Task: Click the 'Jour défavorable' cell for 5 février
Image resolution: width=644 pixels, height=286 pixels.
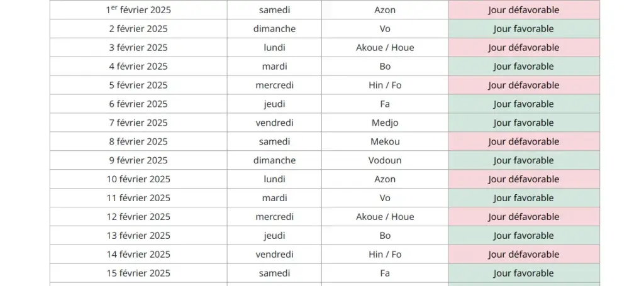Action: pos(523,85)
